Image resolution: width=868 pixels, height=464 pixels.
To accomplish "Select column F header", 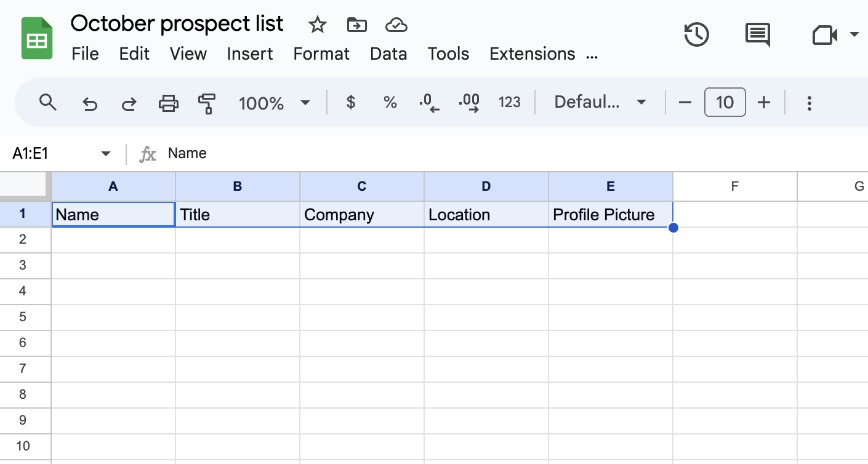I will (x=735, y=186).
